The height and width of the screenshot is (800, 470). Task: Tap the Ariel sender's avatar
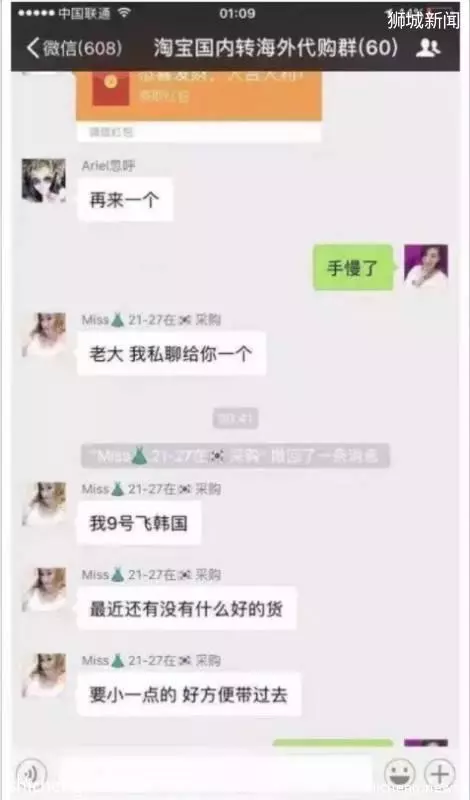tap(44, 181)
